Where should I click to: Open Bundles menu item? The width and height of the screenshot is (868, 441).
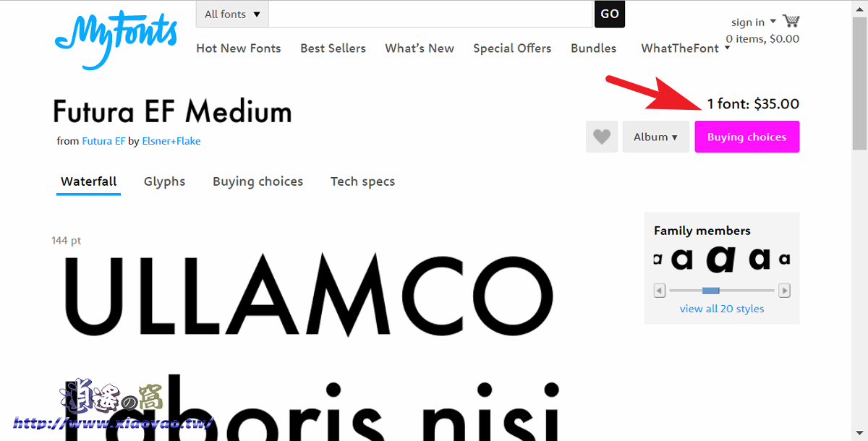click(x=594, y=48)
